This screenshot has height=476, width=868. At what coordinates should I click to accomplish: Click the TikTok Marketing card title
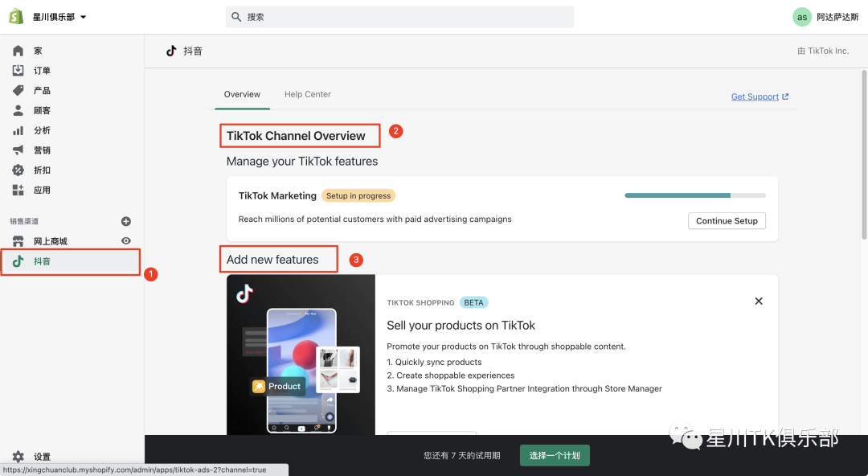277,195
